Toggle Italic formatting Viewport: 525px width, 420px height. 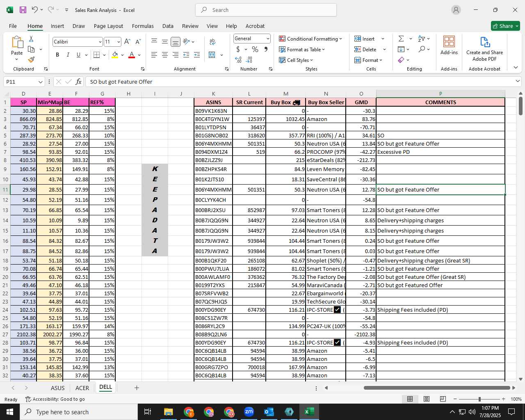[68, 55]
